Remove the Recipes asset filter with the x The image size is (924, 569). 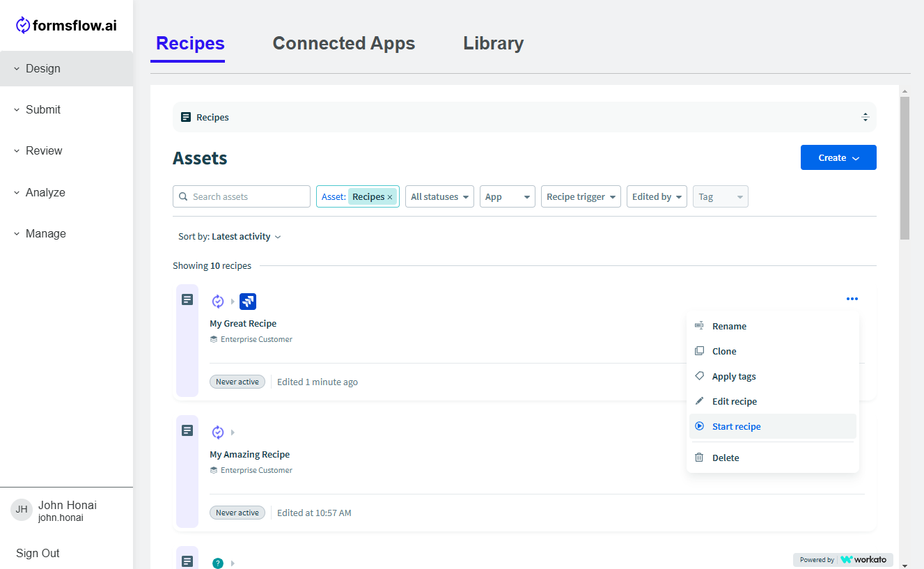point(390,197)
